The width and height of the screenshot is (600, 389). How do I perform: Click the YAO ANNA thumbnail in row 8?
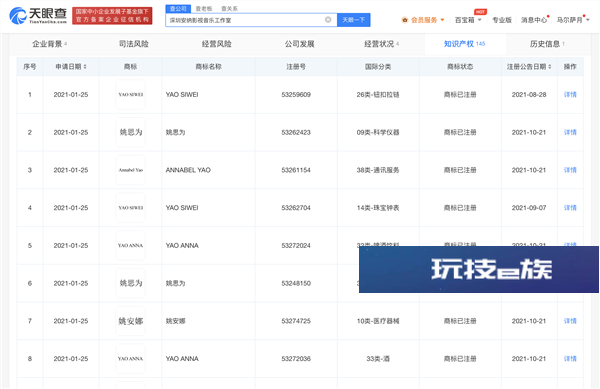[130, 359]
